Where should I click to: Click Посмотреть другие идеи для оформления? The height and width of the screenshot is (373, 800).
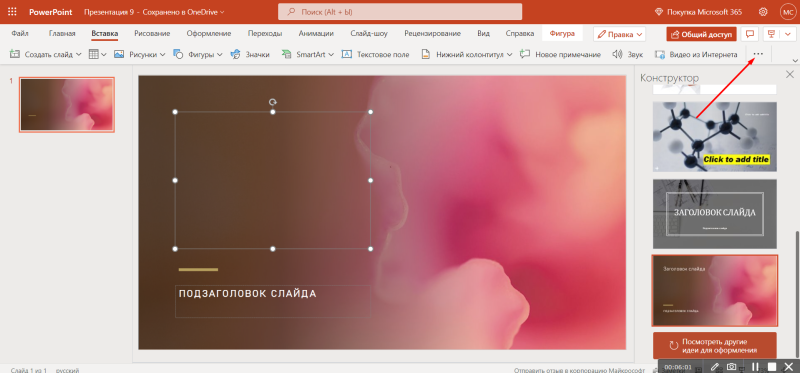click(x=714, y=345)
